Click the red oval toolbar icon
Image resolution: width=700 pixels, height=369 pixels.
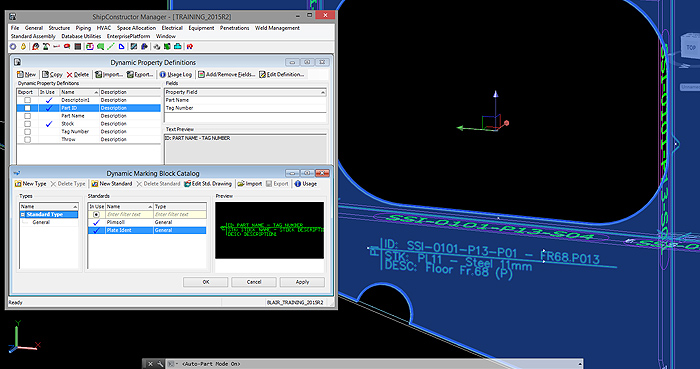[x=67, y=46]
